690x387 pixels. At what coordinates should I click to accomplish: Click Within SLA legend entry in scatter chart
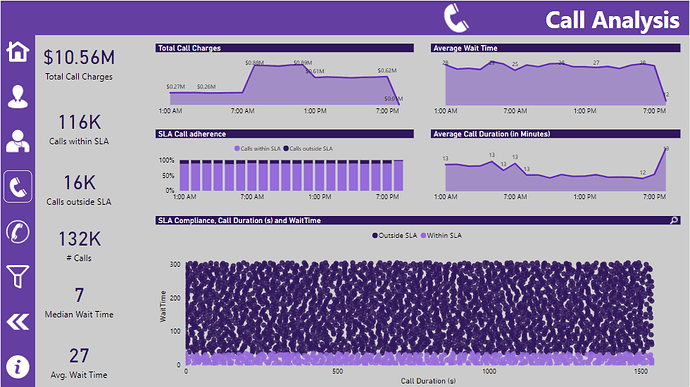pyautogui.click(x=441, y=236)
